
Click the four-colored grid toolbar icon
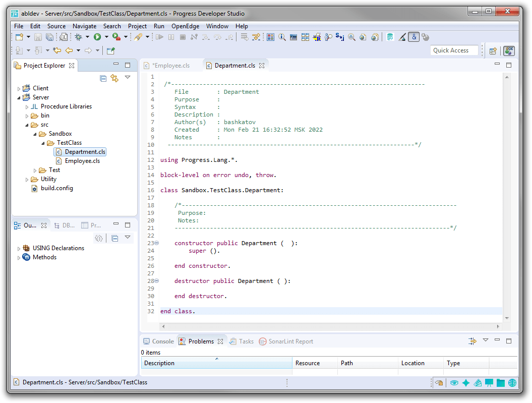[270, 37]
